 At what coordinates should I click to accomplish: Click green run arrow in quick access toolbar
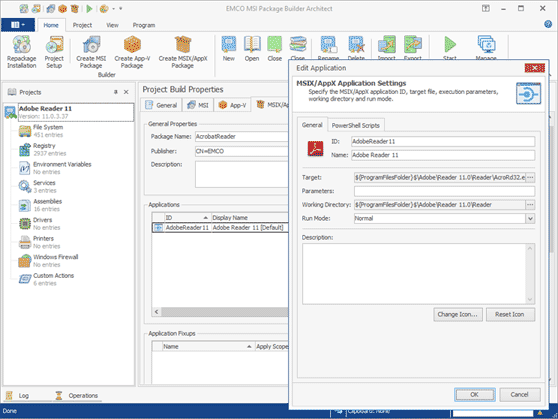[x=89, y=9]
